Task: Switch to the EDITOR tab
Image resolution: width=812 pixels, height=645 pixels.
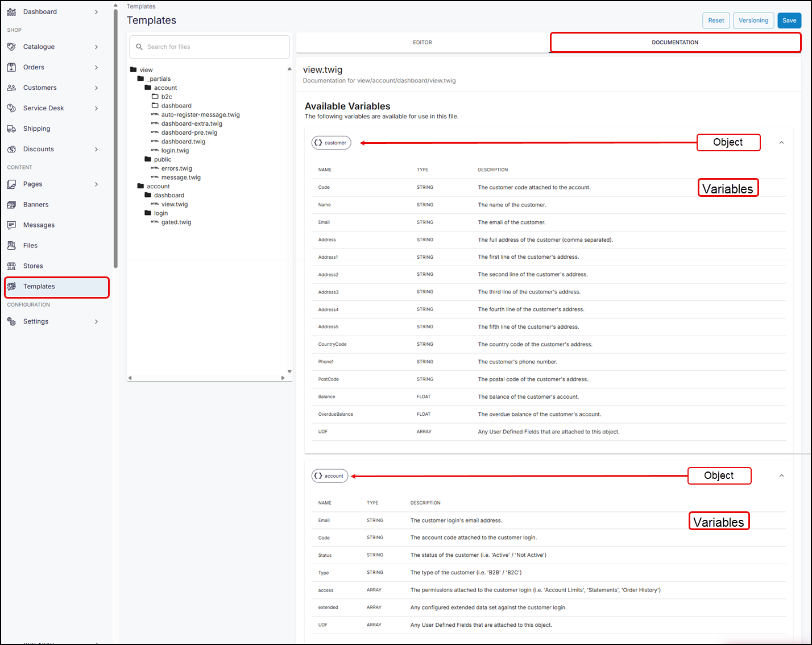Action: click(422, 43)
